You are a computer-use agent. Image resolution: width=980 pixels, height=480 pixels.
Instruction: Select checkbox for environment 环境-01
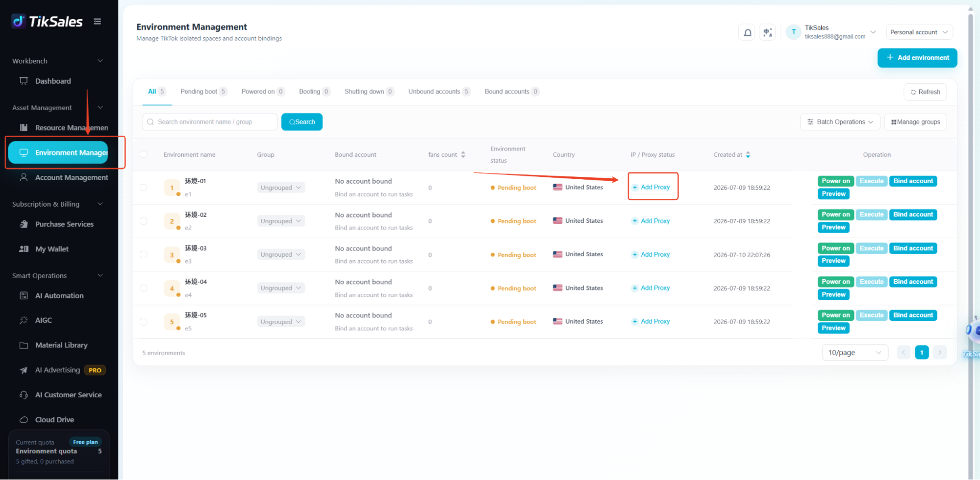click(x=144, y=188)
